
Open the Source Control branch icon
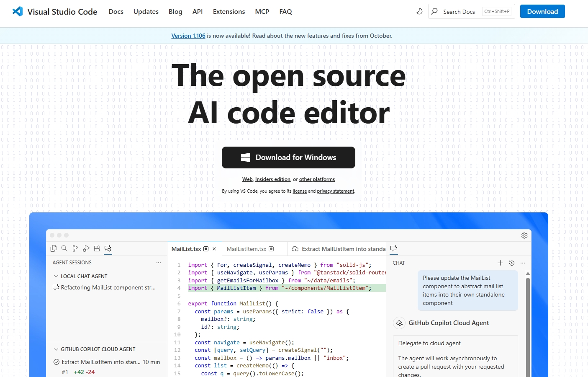[x=75, y=248]
